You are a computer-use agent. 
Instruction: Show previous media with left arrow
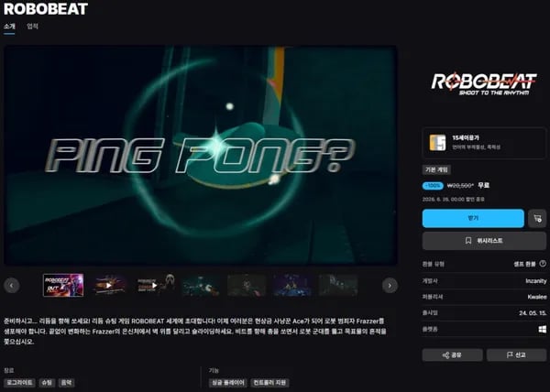tap(12, 286)
